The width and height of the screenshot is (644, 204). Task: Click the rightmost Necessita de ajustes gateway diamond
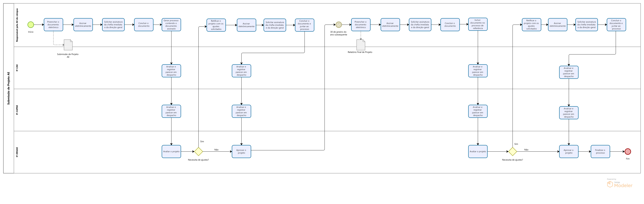[513, 151]
